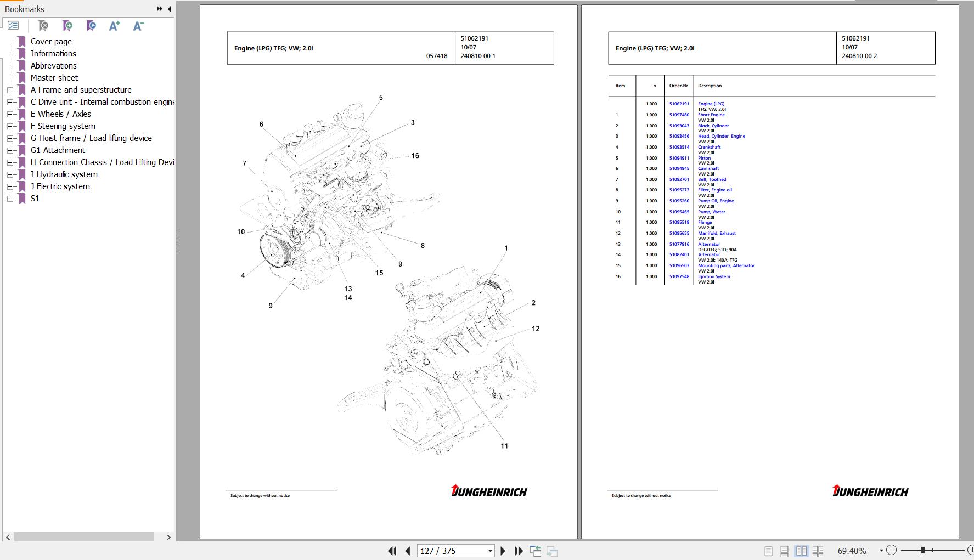The width and height of the screenshot is (974, 560).
Task: Open the bookmark options menu icon
Action: [x=13, y=25]
